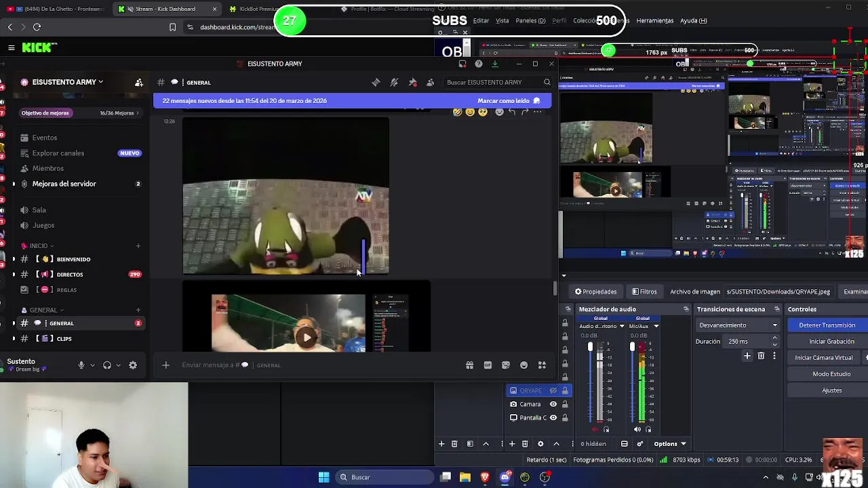Open advanced audio properties gears icon in mixer
The height and width of the screenshot is (488, 868).
pos(639,444)
